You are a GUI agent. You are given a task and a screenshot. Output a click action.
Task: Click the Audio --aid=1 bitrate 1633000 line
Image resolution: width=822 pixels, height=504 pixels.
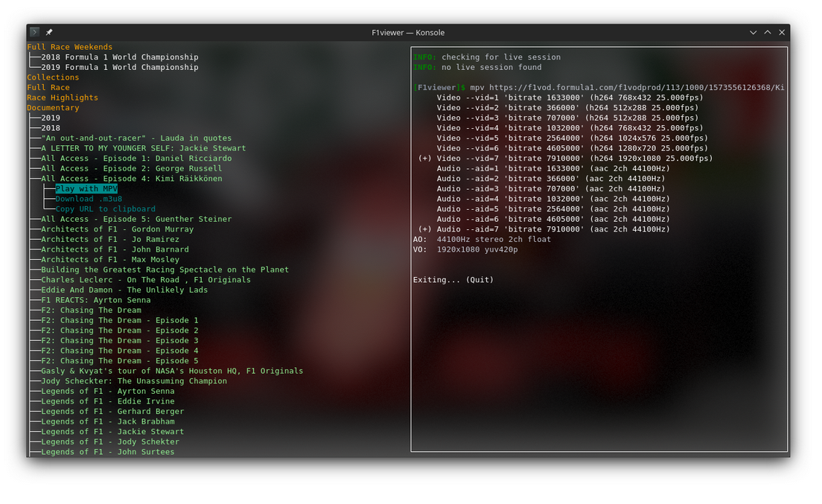click(x=553, y=169)
